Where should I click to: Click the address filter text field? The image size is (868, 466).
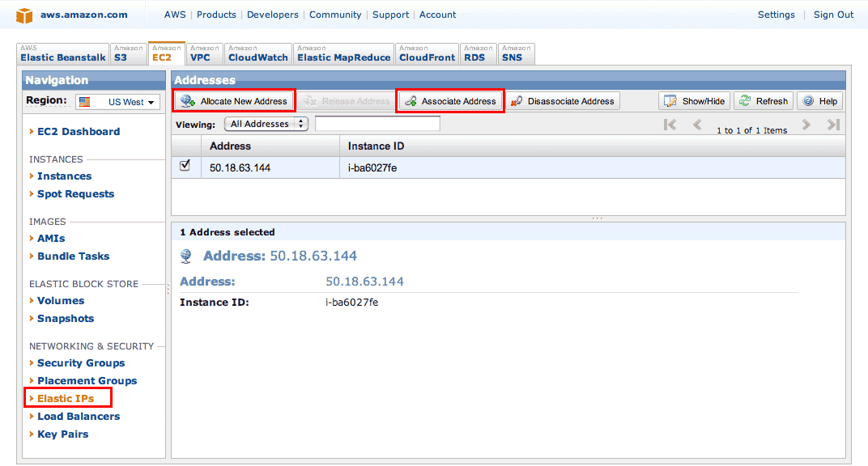click(377, 124)
